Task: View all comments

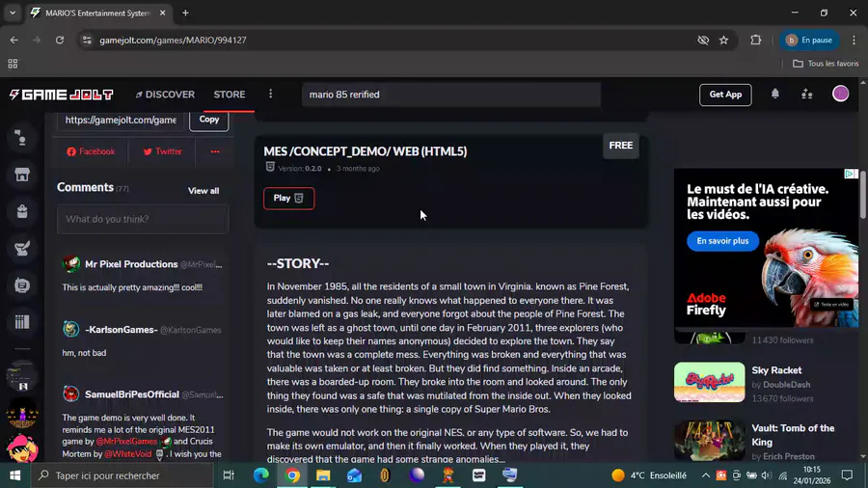Action: (203, 191)
